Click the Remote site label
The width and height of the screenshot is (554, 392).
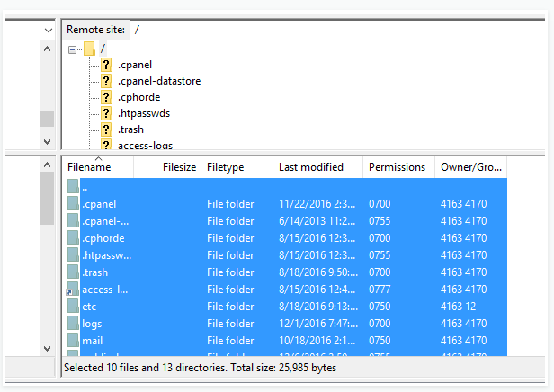tap(95, 30)
